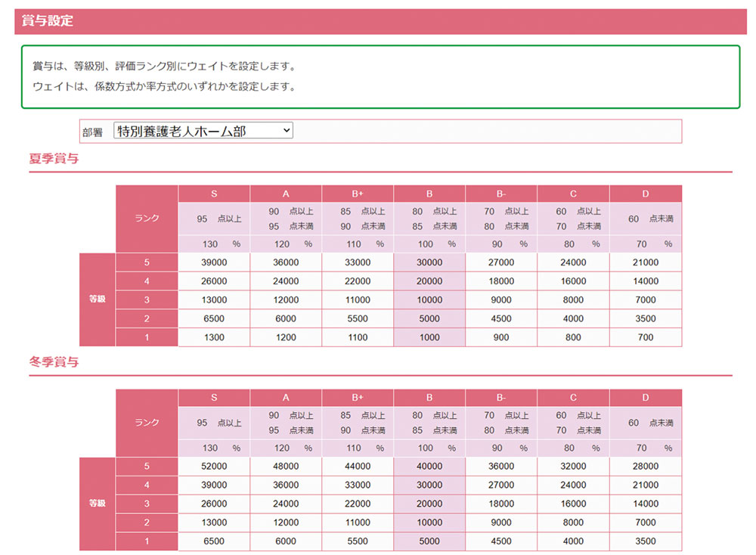The height and width of the screenshot is (555, 756).
Task: Edit winter grade 3 B rank value 20000
Action: (x=429, y=504)
